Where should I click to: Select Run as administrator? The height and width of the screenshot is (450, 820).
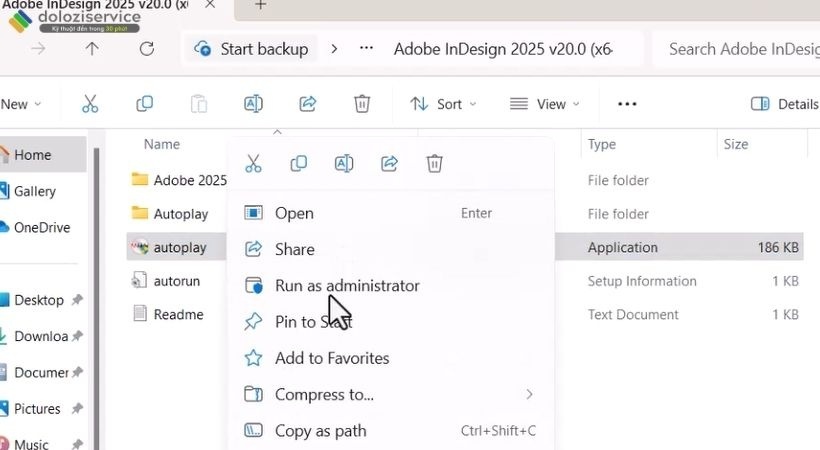click(x=390, y=285)
